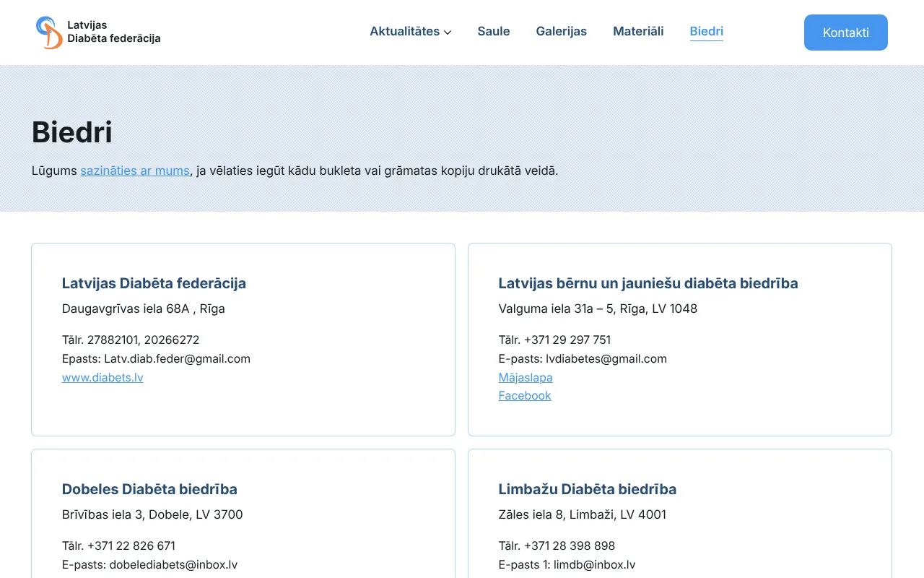Open the Galerijas menu item
The width and height of the screenshot is (924, 578).
(561, 31)
